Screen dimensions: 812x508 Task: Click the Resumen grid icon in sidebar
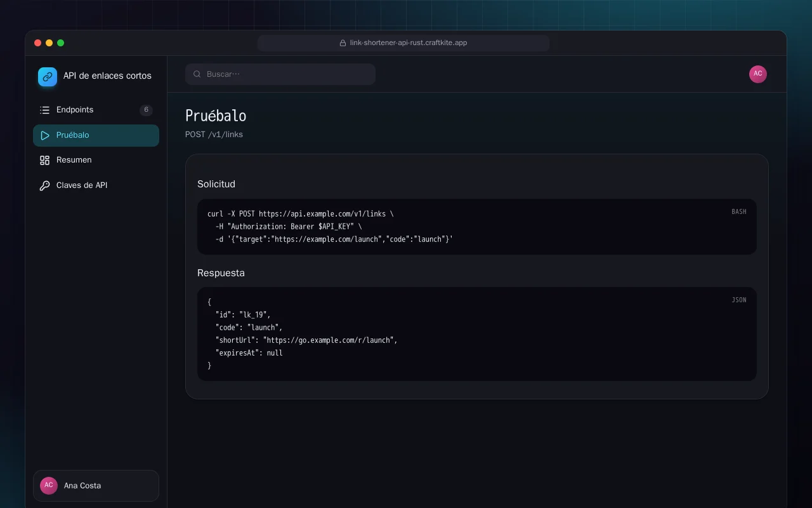coord(44,160)
